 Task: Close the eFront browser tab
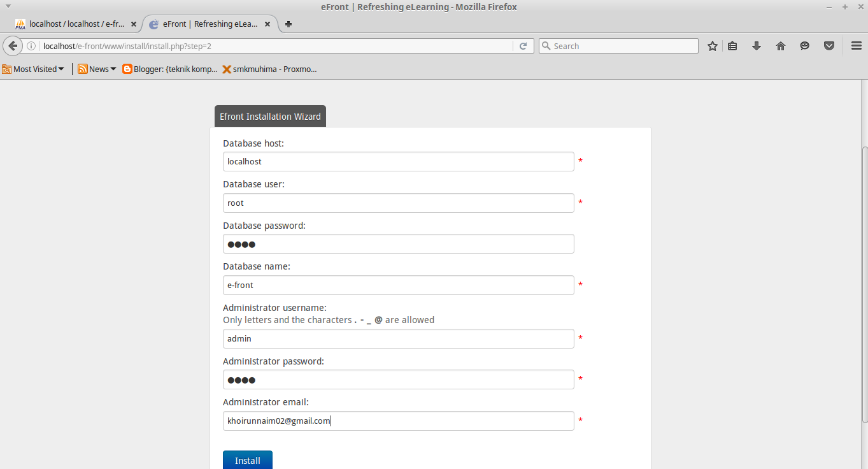coord(267,24)
